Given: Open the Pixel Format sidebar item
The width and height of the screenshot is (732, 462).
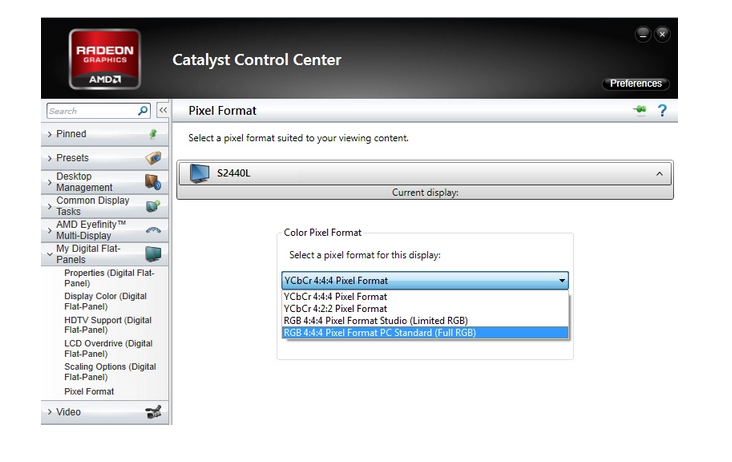Looking at the screenshot, I should coord(89,392).
